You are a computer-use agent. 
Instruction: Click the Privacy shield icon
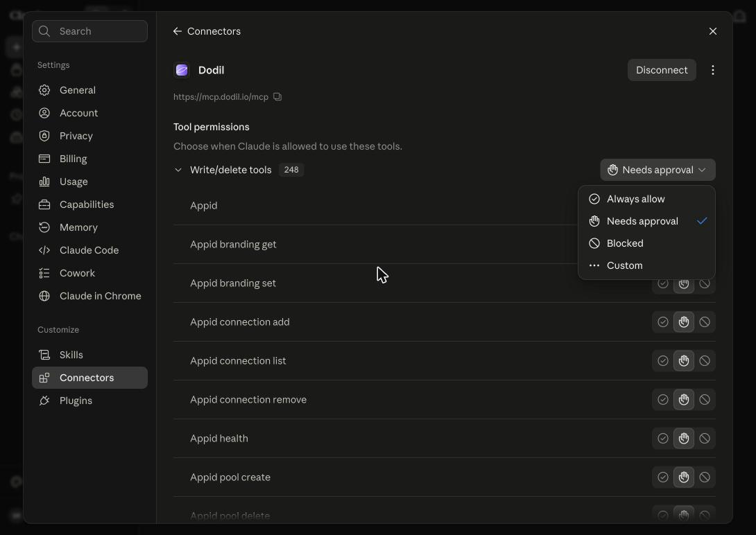click(x=44, y=136)
